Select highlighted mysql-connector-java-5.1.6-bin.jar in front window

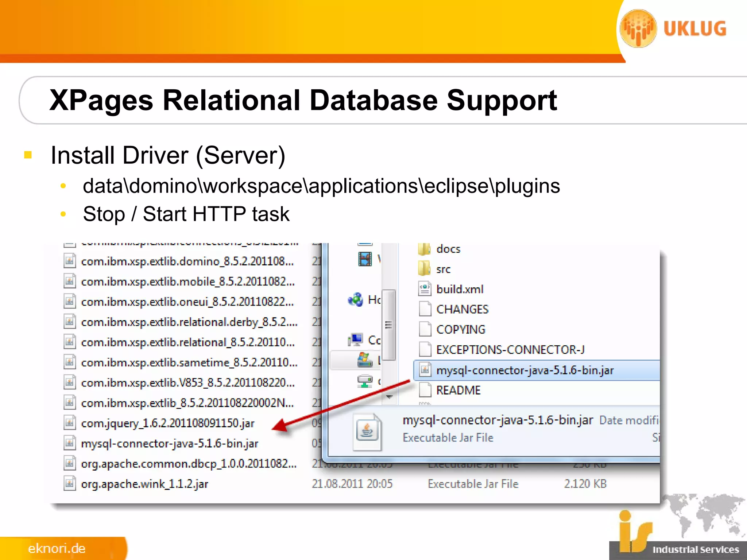tap(525, 370)
